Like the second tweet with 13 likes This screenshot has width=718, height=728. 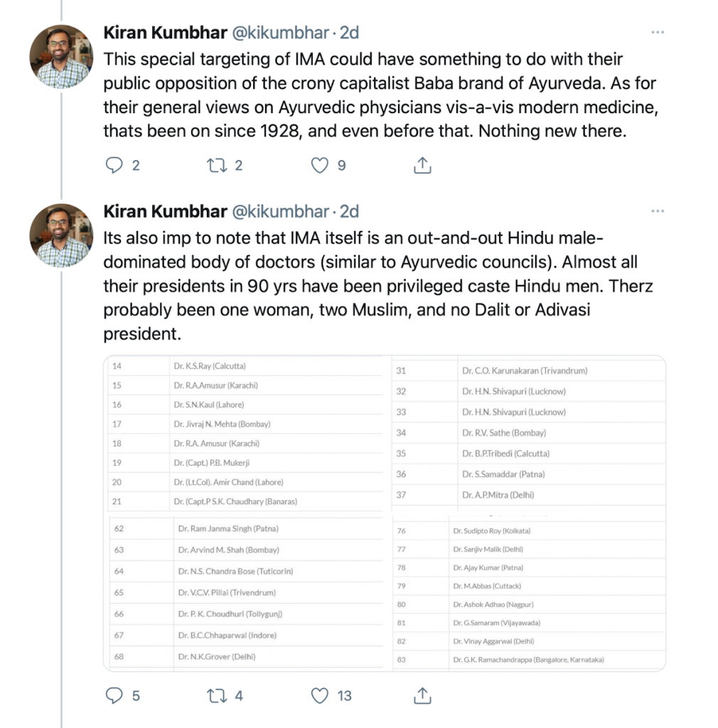[x=321, y=695]
